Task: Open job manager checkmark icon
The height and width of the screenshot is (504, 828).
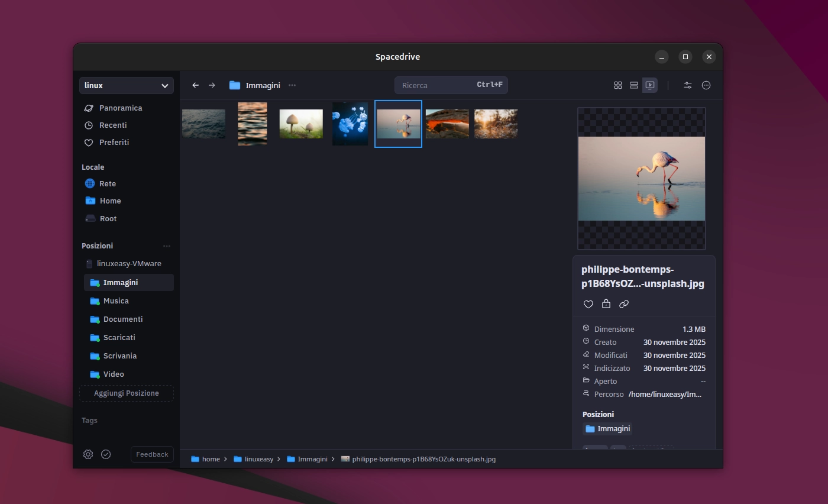Action: (x=106, y=454)
